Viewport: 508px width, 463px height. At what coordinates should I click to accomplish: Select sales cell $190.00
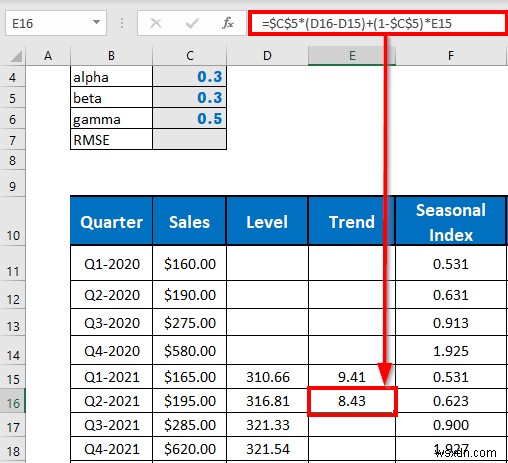(189, 295)
